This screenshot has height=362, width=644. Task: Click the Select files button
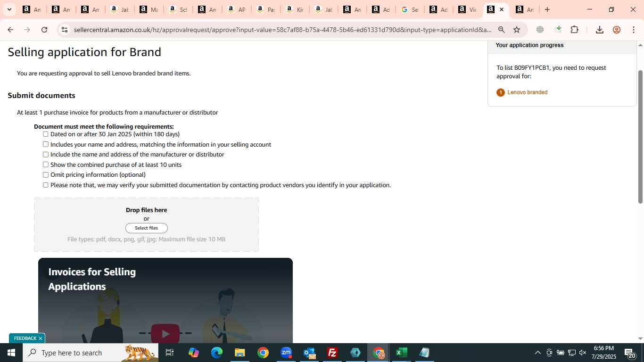point(147,228)
